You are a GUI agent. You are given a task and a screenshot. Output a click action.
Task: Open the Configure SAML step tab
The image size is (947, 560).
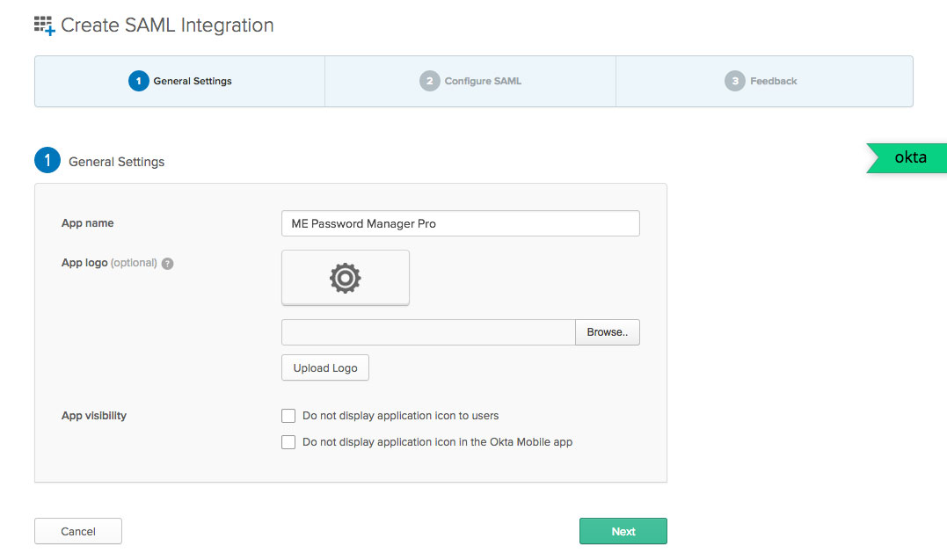(470, 81)
